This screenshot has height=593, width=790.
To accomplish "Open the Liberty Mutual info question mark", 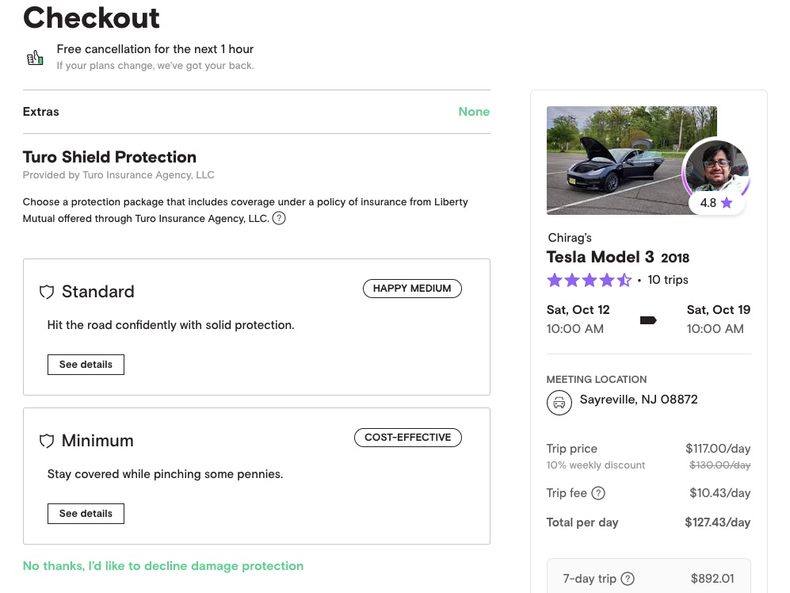I will tap(279, 218).
